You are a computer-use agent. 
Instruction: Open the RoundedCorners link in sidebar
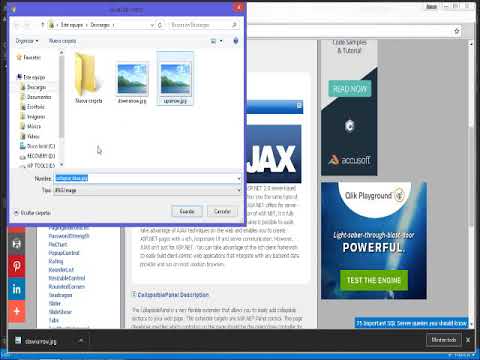(x=66, y=287)
